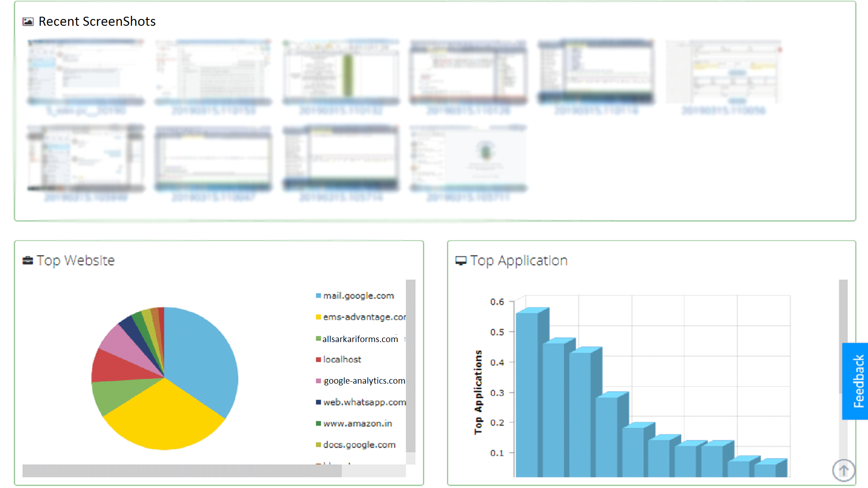Viewport: 868px width, 488px height.
Task: Toggle ems-advantage legend entry
Action: click(x=363, y=317)
